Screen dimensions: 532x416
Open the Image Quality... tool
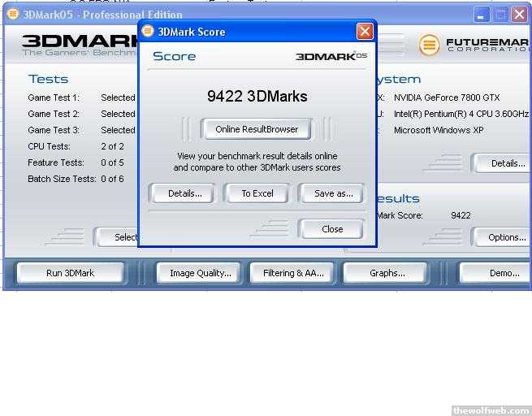tap(200, 273)
